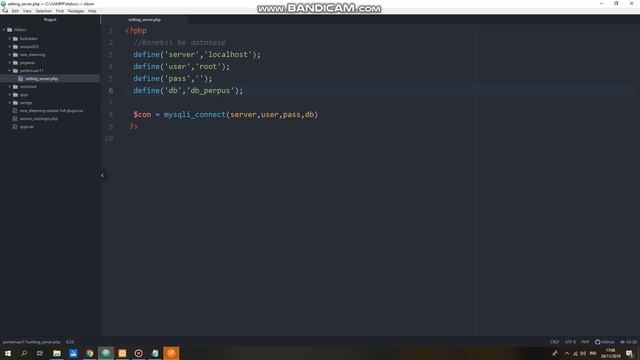Image resolution: width=640 pixels, height=360 pixels.
Task: Open File Explorer from the taskbar
Action: 57,353
